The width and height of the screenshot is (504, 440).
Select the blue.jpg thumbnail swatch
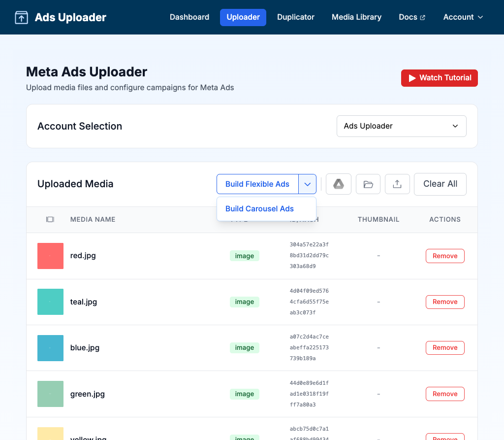(50, 348)
